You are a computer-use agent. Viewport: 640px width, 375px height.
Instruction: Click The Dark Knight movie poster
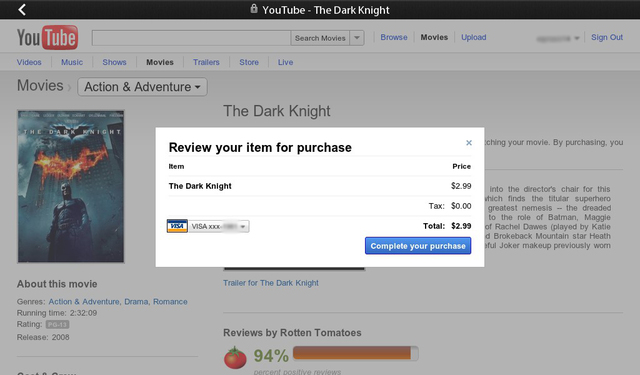71,186
